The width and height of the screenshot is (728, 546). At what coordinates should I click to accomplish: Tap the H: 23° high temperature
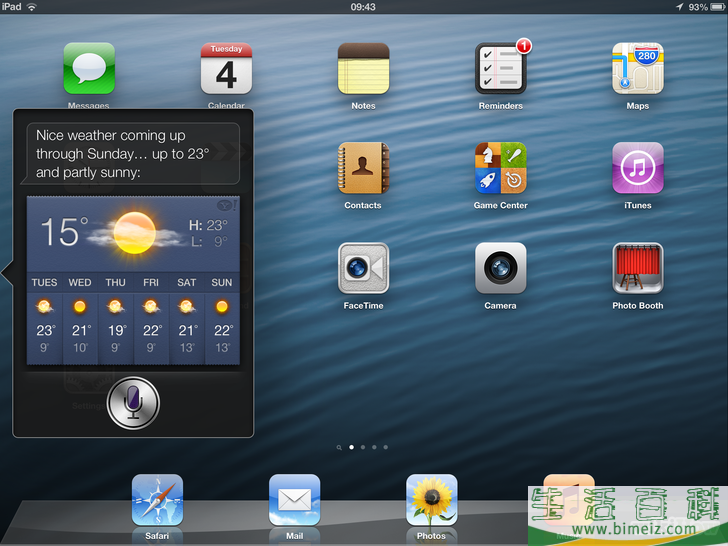(x=208, y=225)
